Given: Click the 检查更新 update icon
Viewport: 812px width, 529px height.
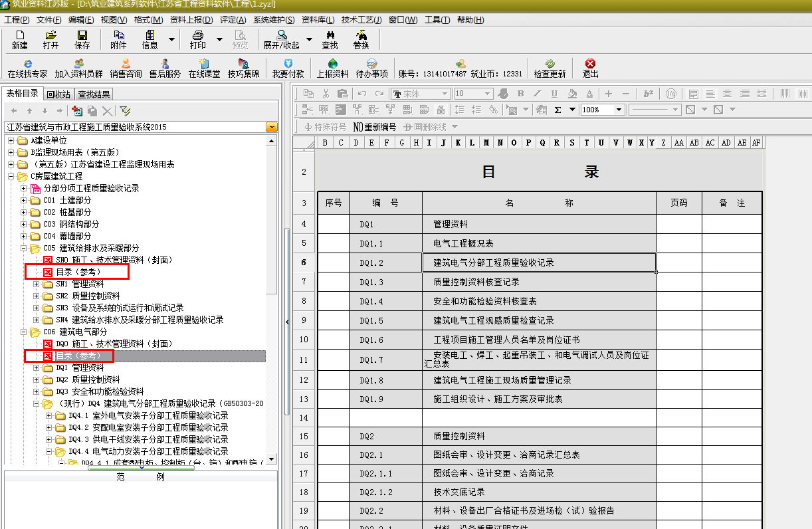Looking at the screenshot, I should (x=550, y=68).
